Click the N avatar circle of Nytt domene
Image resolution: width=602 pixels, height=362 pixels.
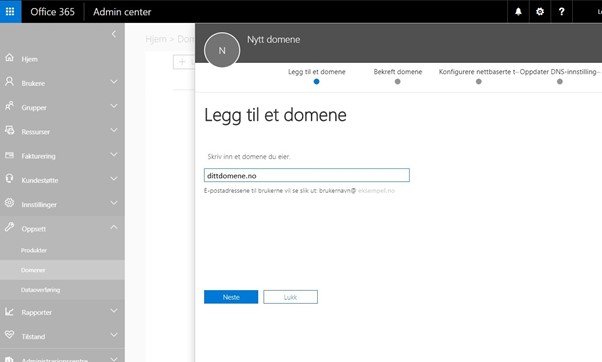point(222,50)
